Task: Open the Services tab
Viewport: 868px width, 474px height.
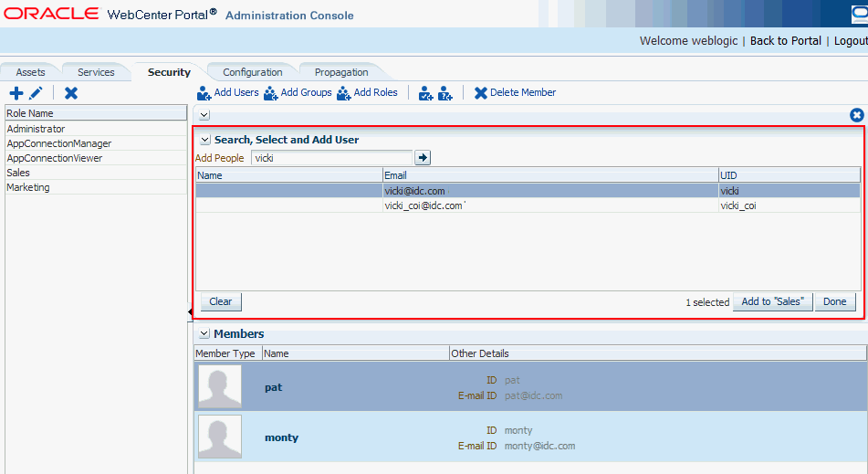Action: tap(96, 72)
